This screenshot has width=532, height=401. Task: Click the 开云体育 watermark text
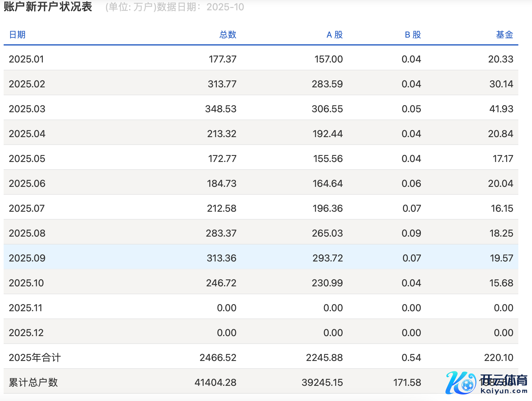tap(504, 380)
